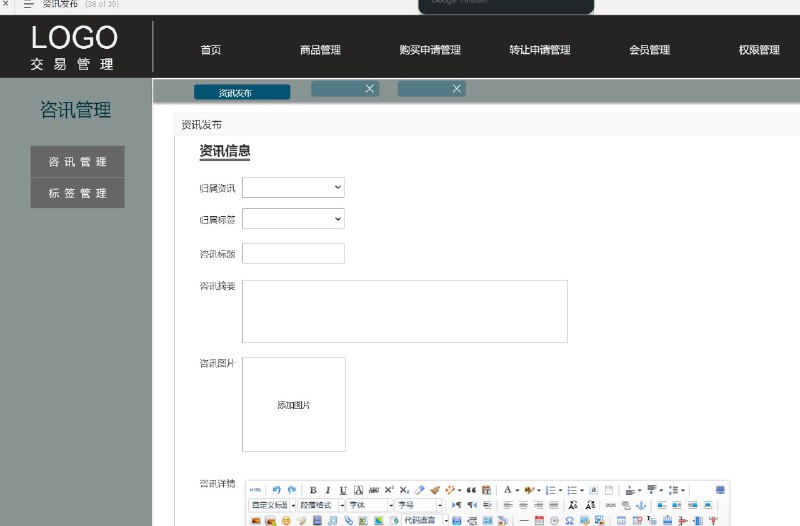Open the 归属资讯 dropdown
800x526 pixels.
click(x=293, y=188)
